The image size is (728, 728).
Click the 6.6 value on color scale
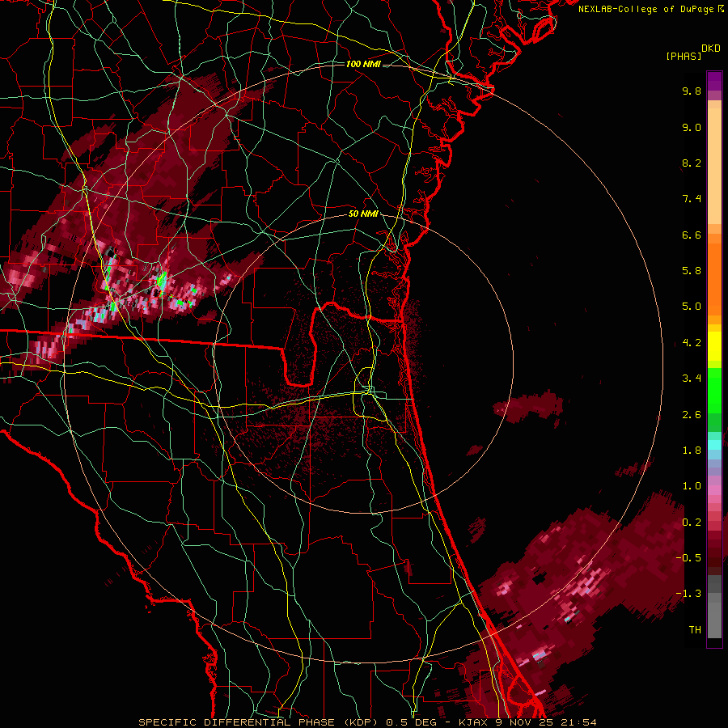[692, 235]
